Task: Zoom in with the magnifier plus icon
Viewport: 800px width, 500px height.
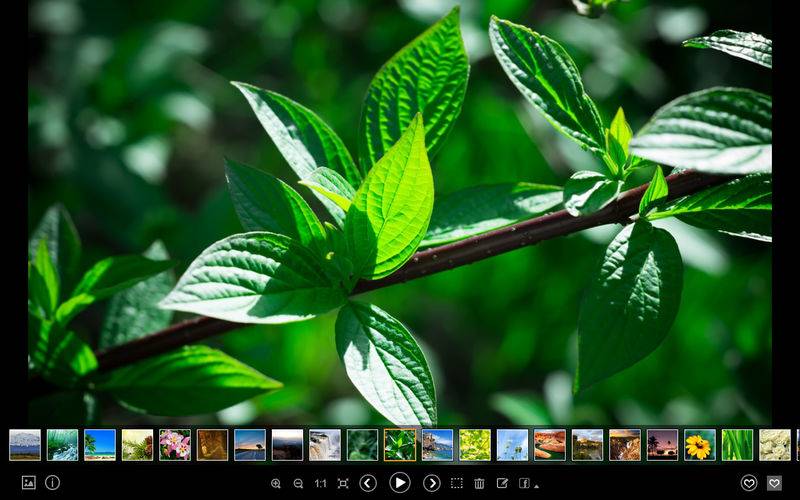Action: 276,483
